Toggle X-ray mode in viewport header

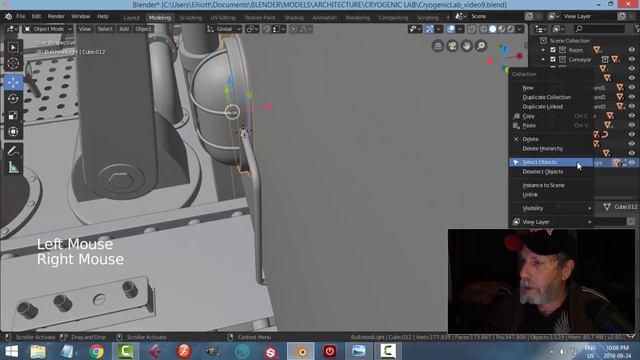point(471,29)
